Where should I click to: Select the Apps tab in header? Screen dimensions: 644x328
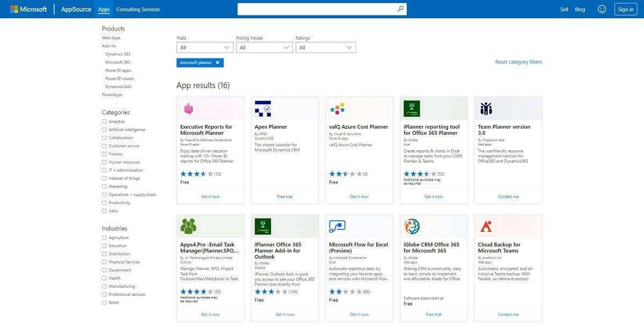click(104, 9)
